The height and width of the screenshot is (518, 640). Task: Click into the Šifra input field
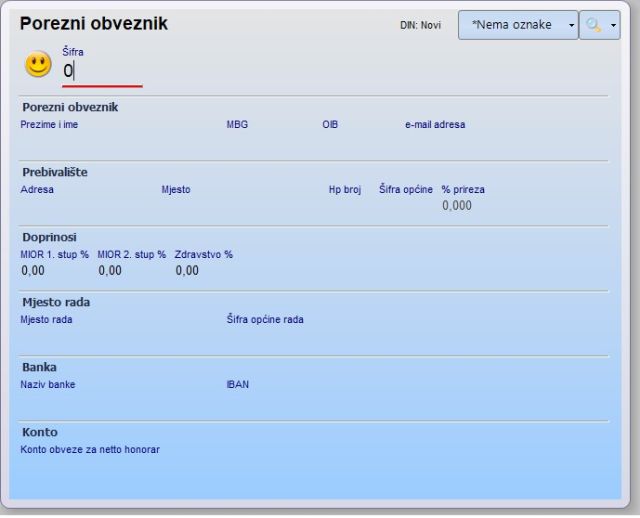tap(100, 71)
